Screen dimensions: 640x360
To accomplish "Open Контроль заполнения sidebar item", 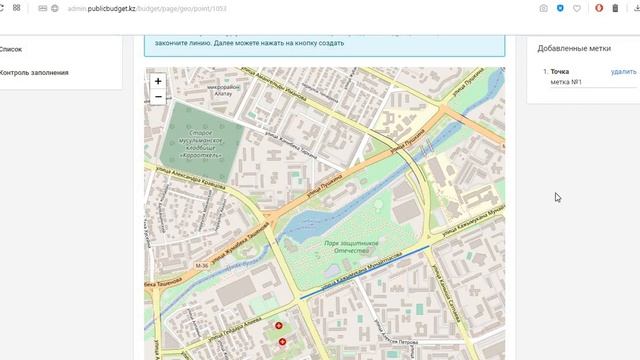I will pos(33,73).
